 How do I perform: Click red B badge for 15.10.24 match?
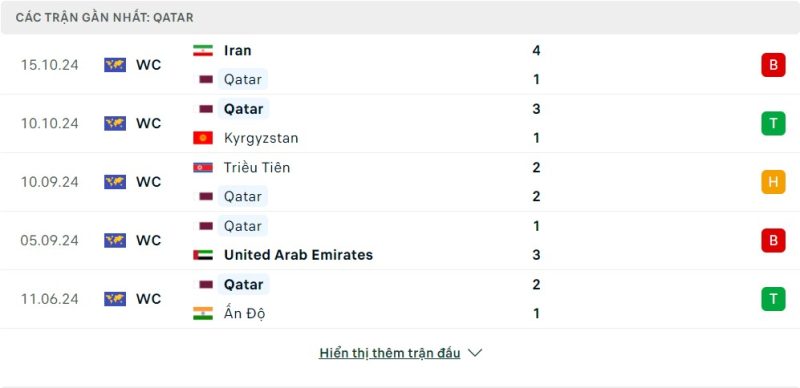coord(773,65)
